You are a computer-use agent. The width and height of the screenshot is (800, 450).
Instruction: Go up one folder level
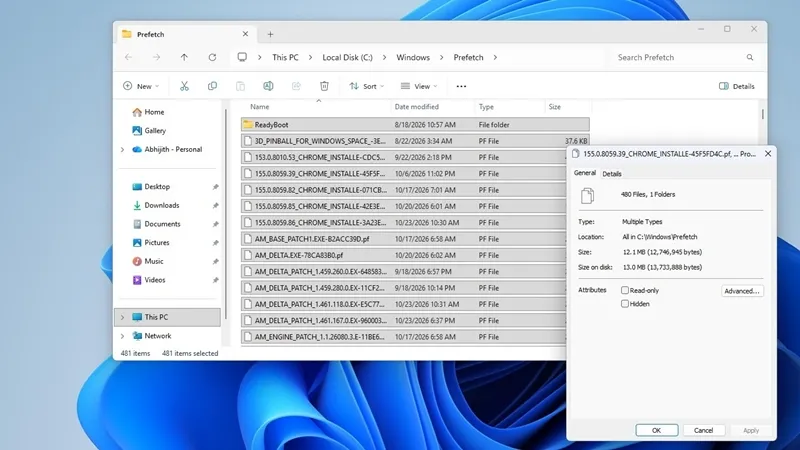(x=184, y=57)
